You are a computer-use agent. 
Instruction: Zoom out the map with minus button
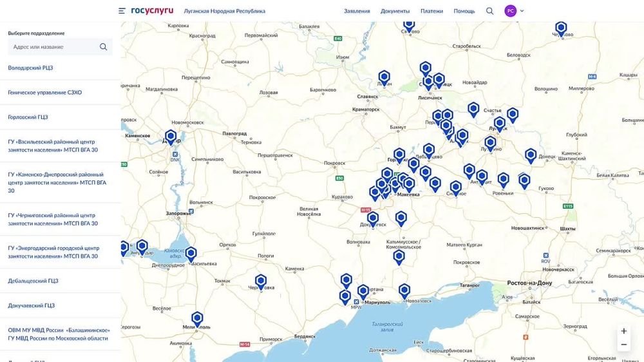[623, 345]
